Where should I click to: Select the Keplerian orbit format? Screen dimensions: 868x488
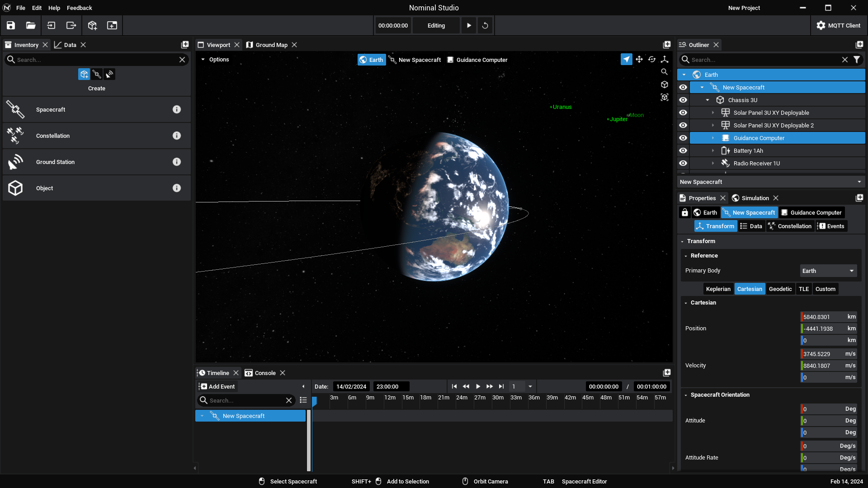point(718,289)
